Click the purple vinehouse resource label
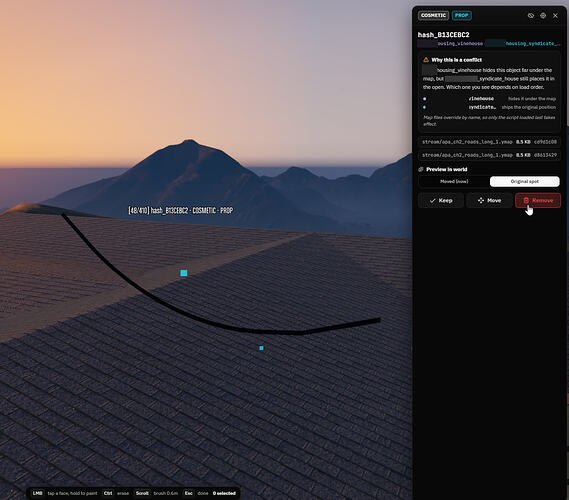Image resolution: width=569 pixels, height=500 pixels. (450, 44)
